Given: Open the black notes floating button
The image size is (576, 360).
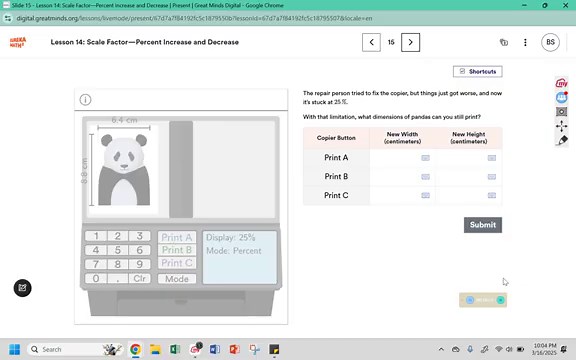Looking at the screenshot, I should (x=22, y=288).
